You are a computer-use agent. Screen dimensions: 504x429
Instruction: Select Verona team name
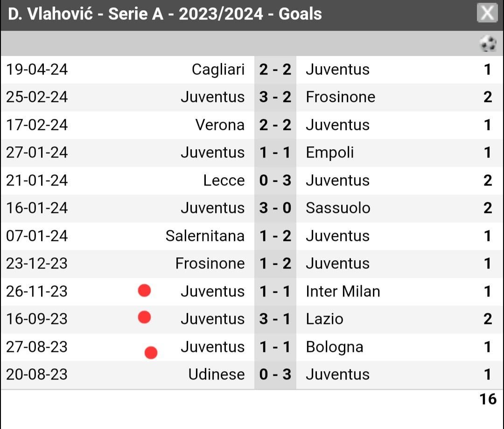pos(220,125)
